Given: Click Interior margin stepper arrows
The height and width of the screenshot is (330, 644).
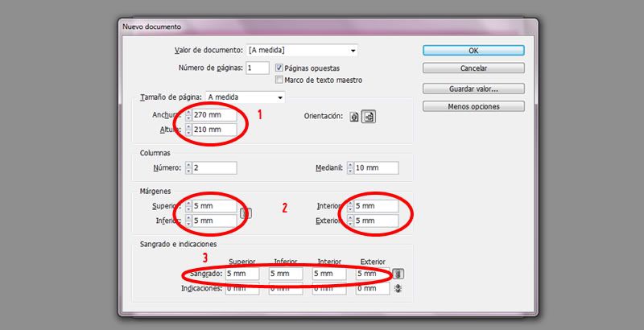Looking at the screenshot, I should 350,206.
